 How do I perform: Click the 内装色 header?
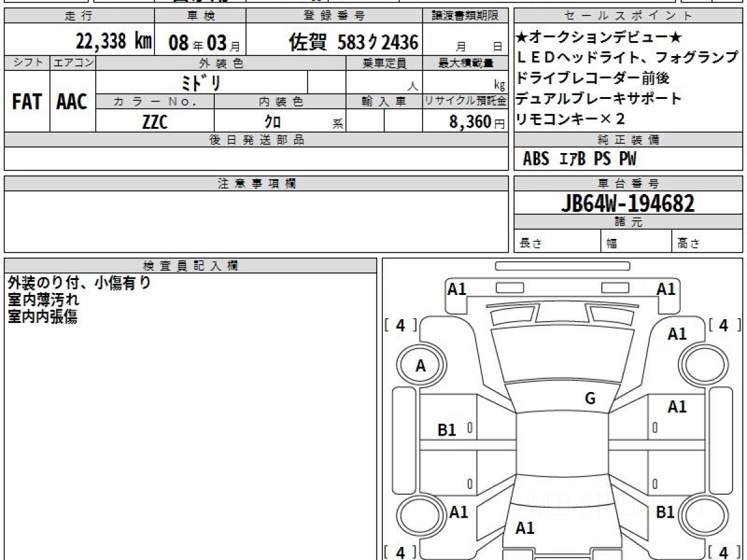coord(280,101)
